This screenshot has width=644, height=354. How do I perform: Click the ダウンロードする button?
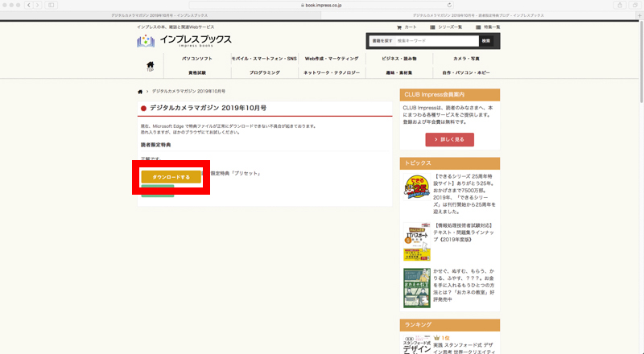[171, 177]
